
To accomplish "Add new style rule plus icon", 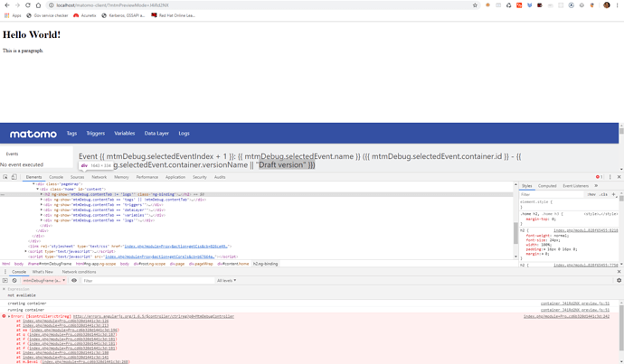I will coord(614,194).
